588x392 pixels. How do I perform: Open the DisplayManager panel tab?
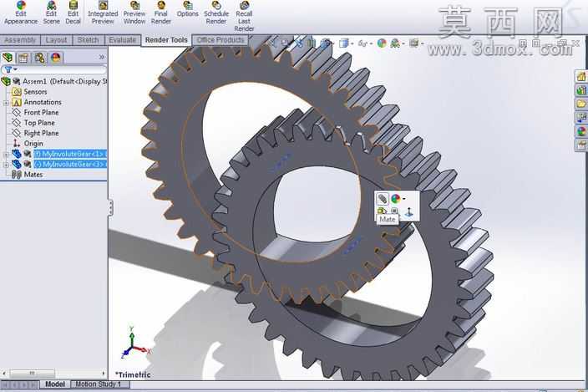click(55, 58)
